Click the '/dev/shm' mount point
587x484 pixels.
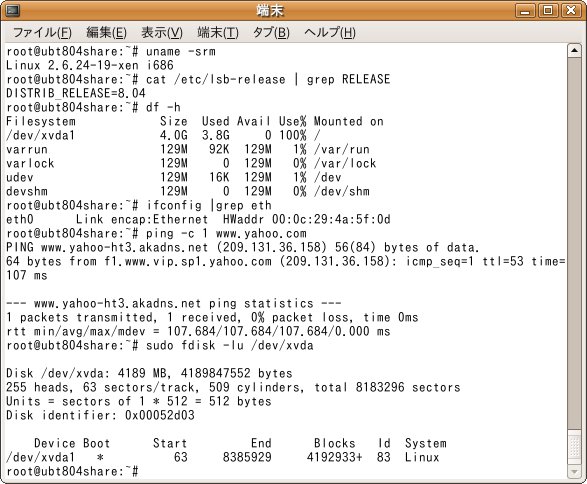click(x=342, y=191)
